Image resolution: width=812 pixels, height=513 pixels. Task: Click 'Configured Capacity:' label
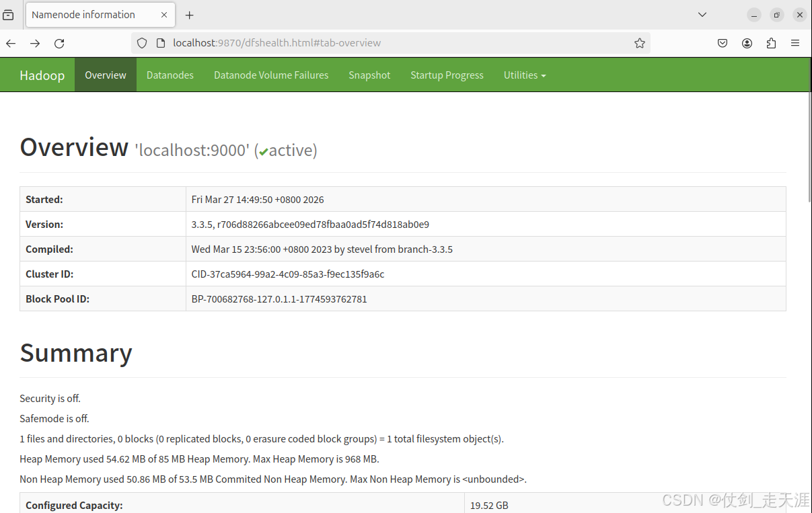pos(74,505)
